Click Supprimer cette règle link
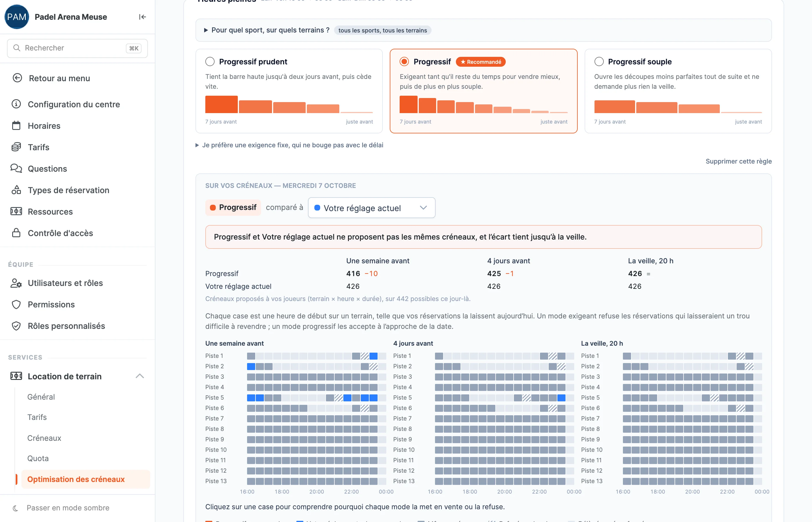Screen dimensions: 812x522 738,161
